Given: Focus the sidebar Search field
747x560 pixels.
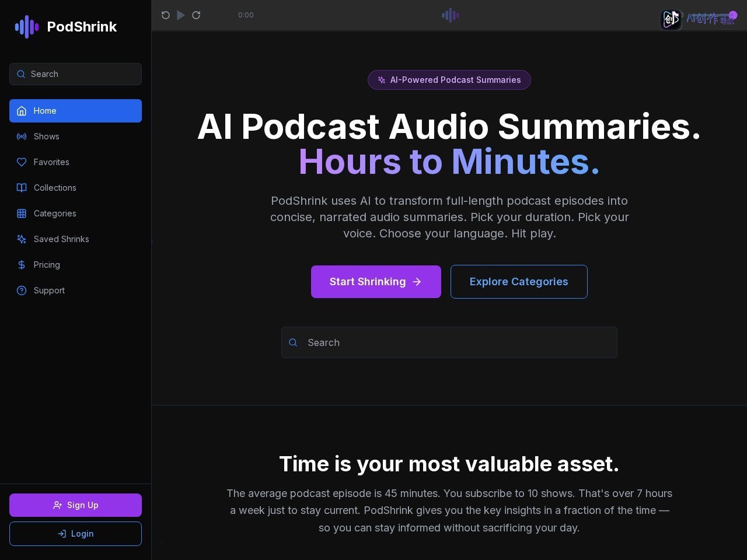Looking at the screenshot, I should (x=75, y=74).
